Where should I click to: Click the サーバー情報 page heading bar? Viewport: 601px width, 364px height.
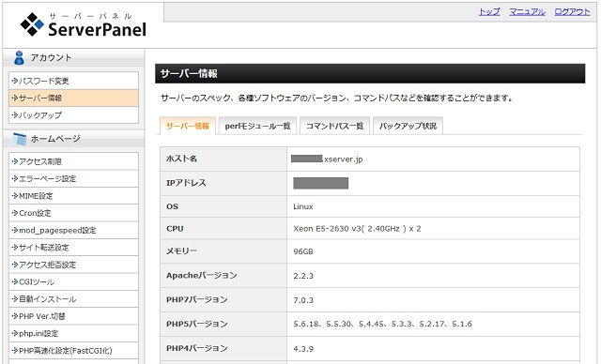(370, 73)
